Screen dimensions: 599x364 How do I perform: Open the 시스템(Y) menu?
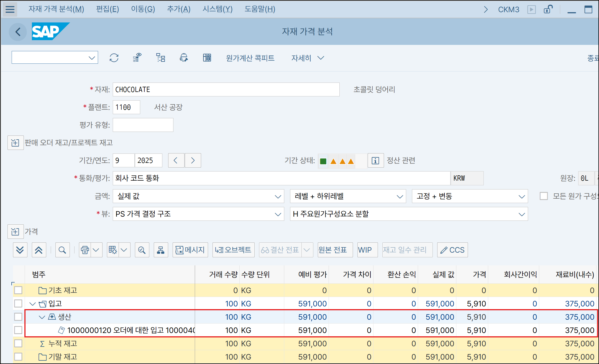point(217,9)
